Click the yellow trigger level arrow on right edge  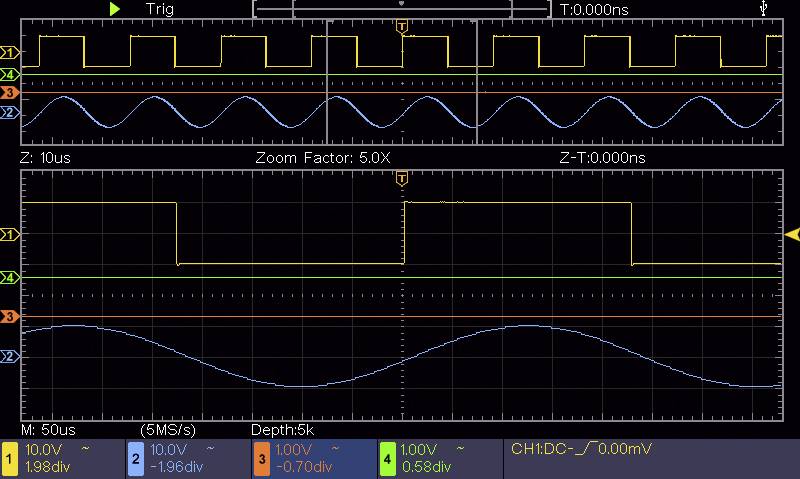pos(791,234)
